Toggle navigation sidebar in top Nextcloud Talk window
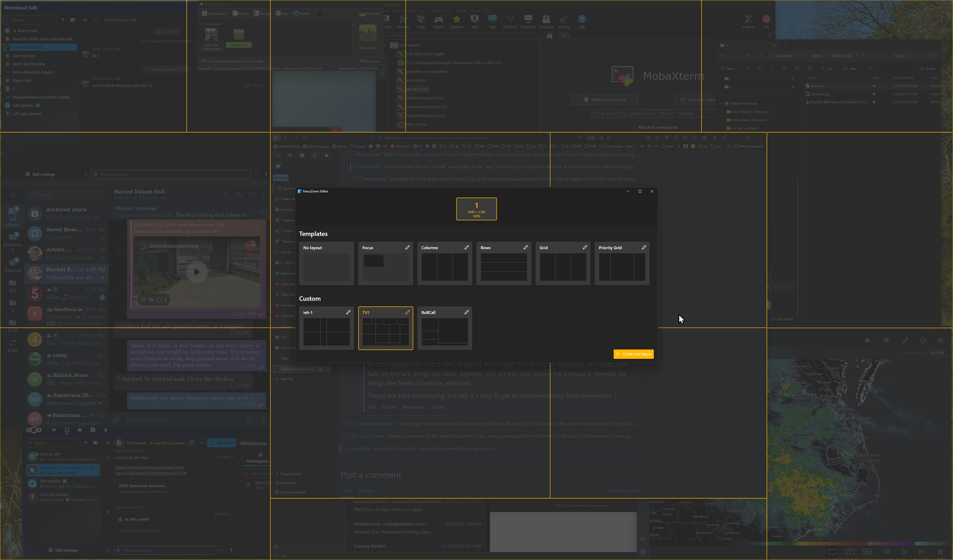This screenshot has height=560, width=953. [86, 20]
